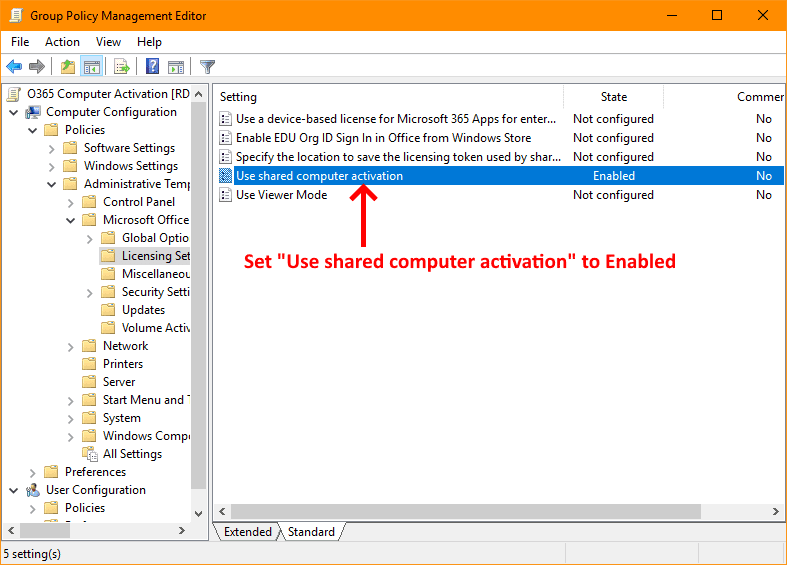Switch to the Standard tab
787x565 pixels.
coord(311,531)
